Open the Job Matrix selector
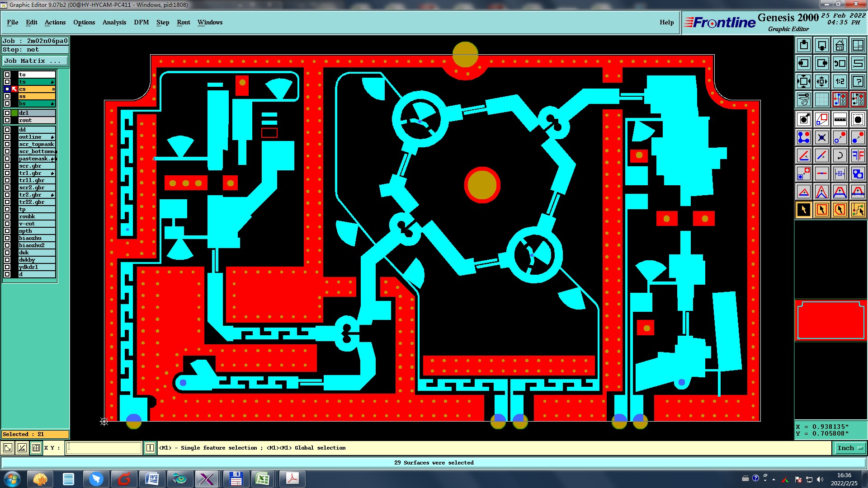This screenshot has height=488, width=868. (x=35, y=61)
